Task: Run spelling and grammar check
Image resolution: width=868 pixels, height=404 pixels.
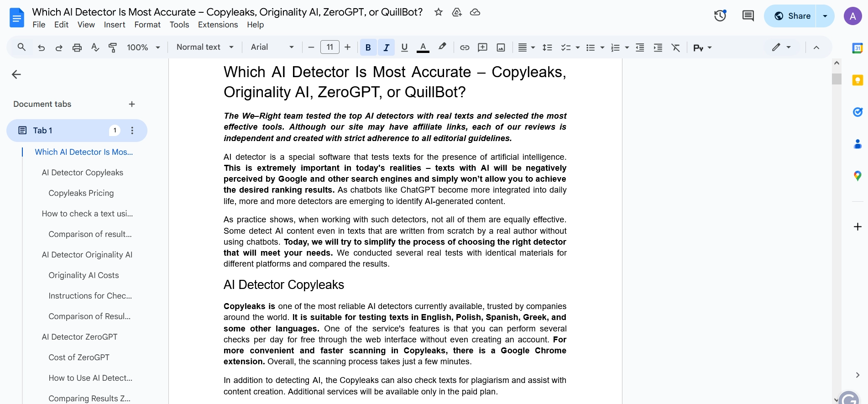Action: (95, 47)
